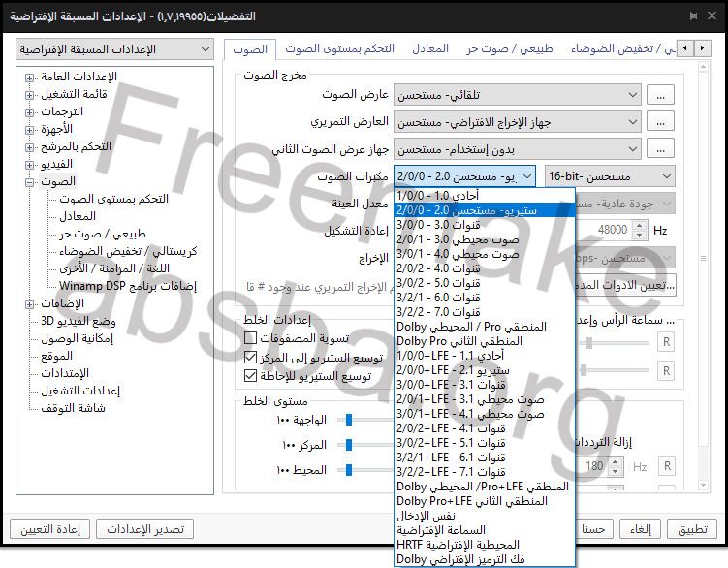Switch to the تخفيض الضوضاء tab
Viewport: 728px width, 568px height.
coord(622,48)
